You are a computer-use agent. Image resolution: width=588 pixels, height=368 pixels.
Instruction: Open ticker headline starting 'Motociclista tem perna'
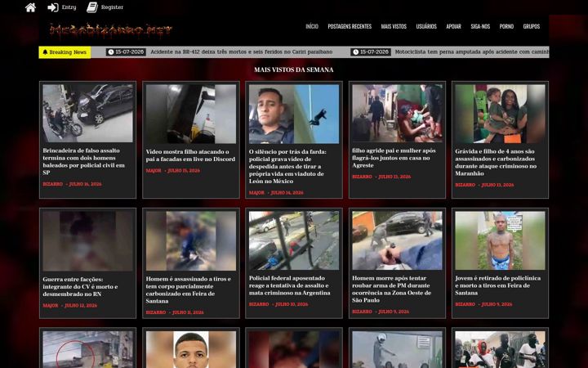click(472, 52)
